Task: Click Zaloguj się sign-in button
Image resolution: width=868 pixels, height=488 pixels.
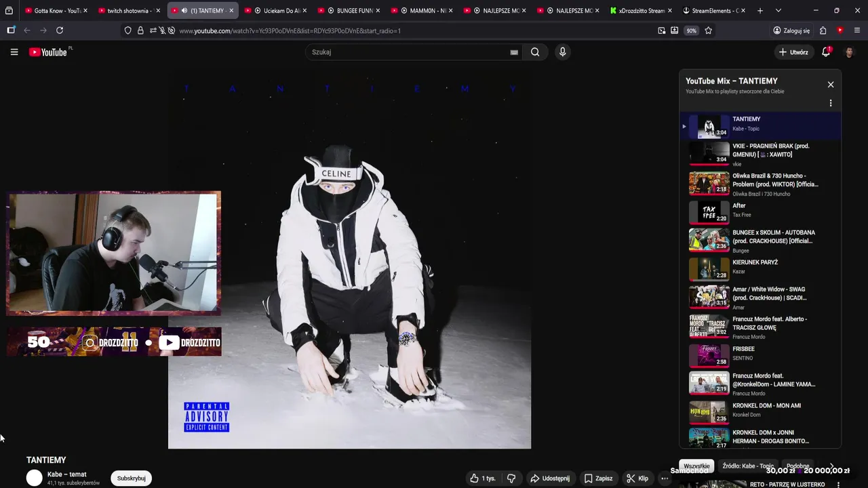Action: tap(791, 30)
